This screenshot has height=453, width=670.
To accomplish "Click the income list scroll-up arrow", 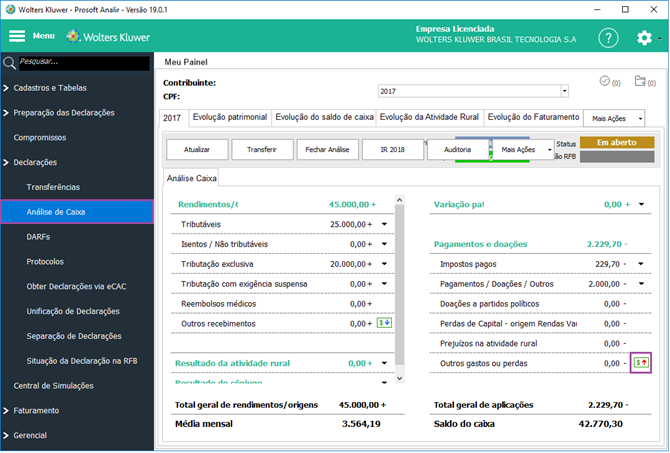I will (400, 200).
